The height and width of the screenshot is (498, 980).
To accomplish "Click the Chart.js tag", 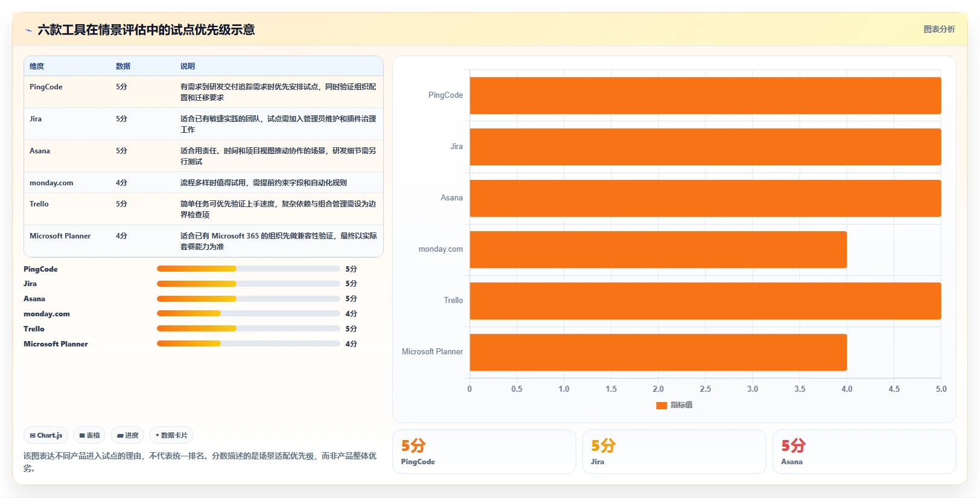I will click(x=46, y=435).
